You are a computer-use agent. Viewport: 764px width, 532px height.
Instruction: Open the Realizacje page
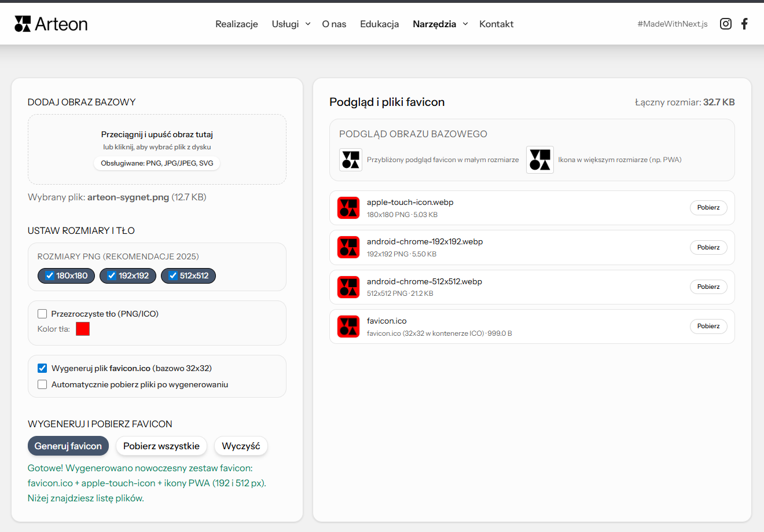(x=236, y=24)
